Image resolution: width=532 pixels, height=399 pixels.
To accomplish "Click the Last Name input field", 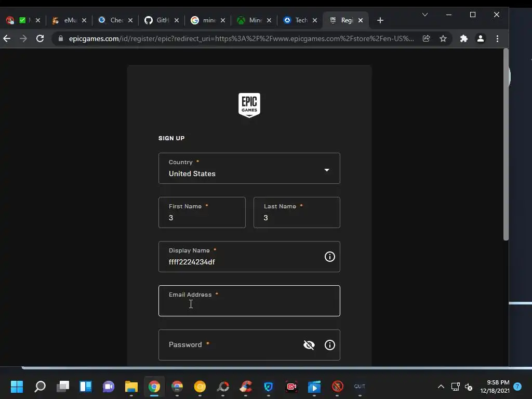I will [297, 212].
